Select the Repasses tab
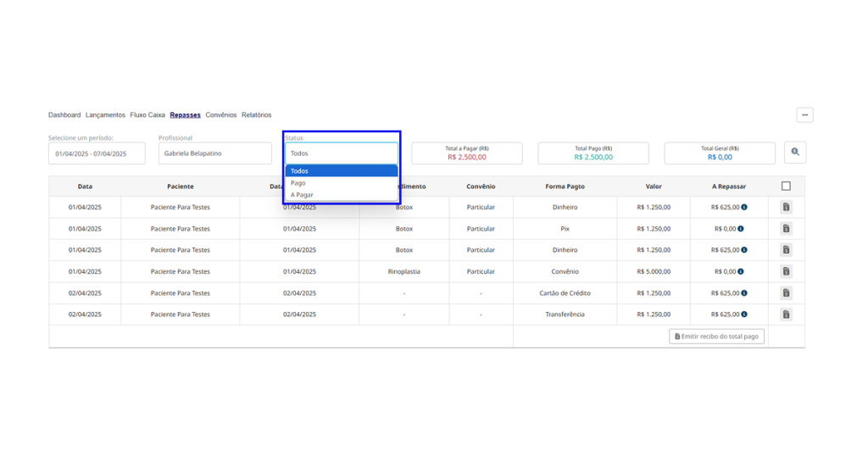The width and height of the screenshot is (868, 456). pyautogui.click(x=185, y=115)
